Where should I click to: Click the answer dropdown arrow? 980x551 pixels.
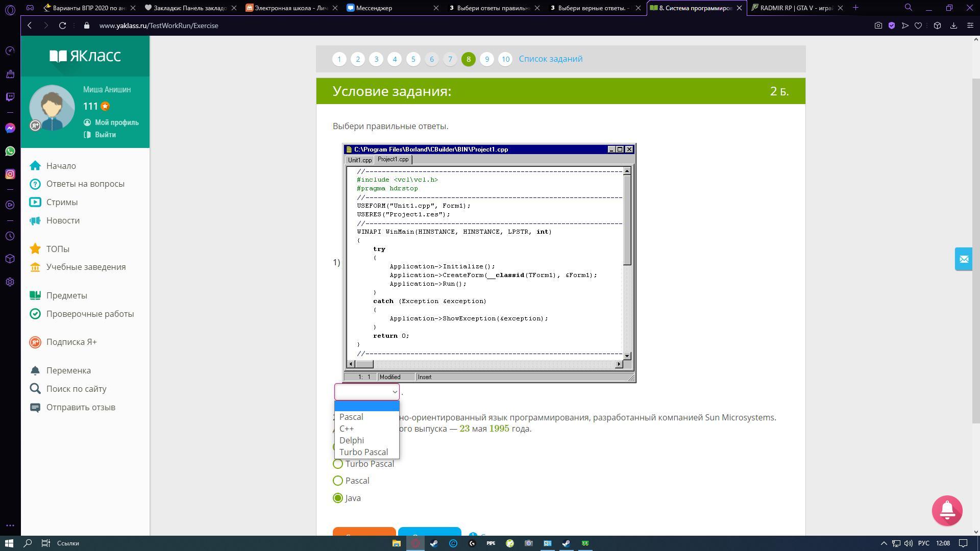pyautogui.click(x=394, y=392)
